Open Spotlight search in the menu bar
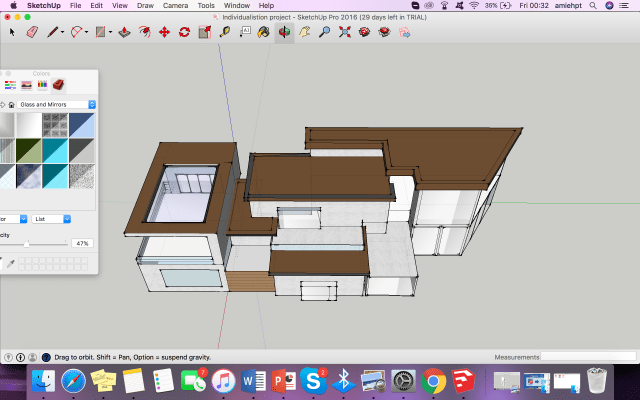Screen dimensions: 640x400 [x=593, y=6]
